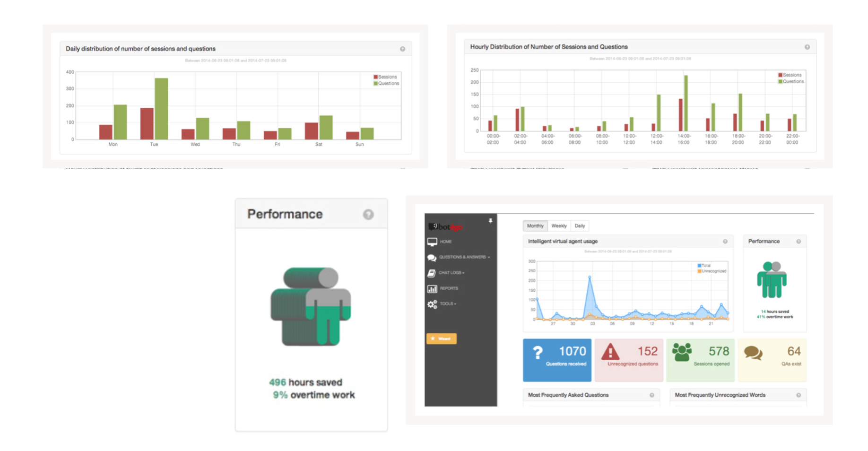Switch to the Daily tab
This screenshot has width=868, height=451.
click(580, 226)
